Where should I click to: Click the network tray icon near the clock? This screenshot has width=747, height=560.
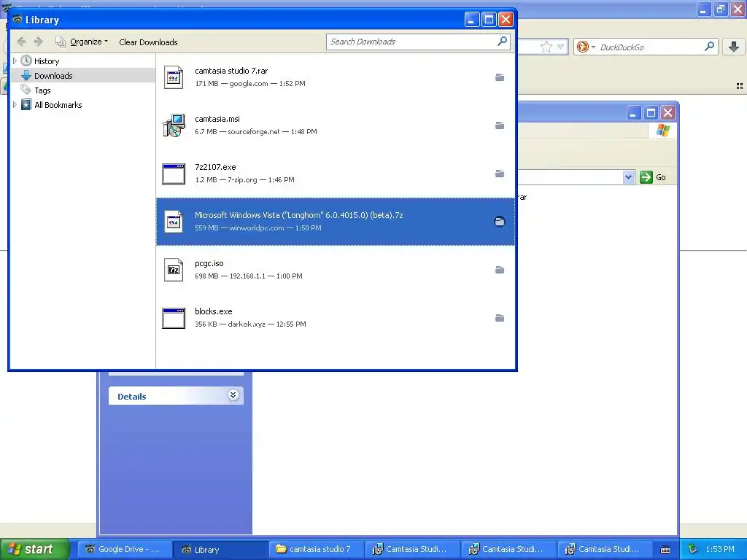(x=693, y=550)
